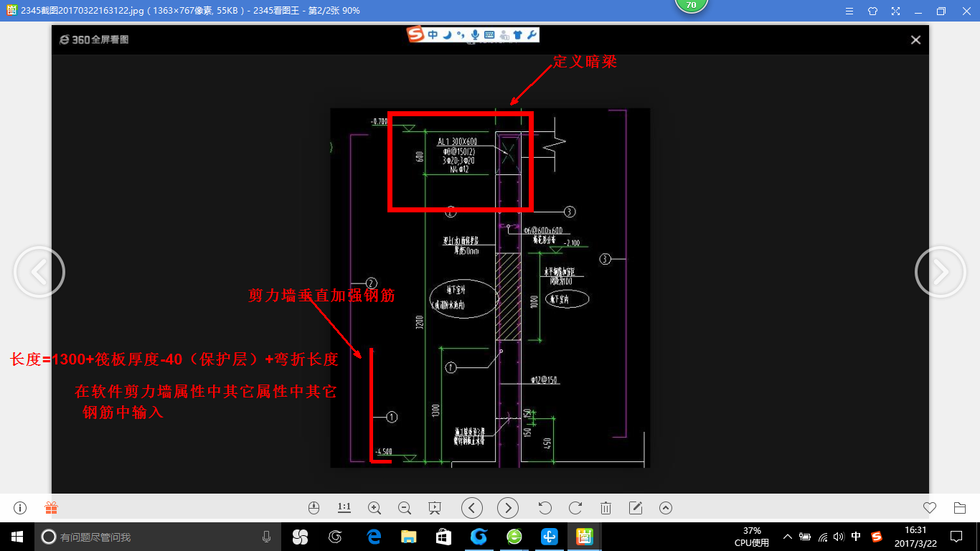Screen dimensions: 980x551
Task: Open blue G app in taskbar
Action: pos(479,537)
